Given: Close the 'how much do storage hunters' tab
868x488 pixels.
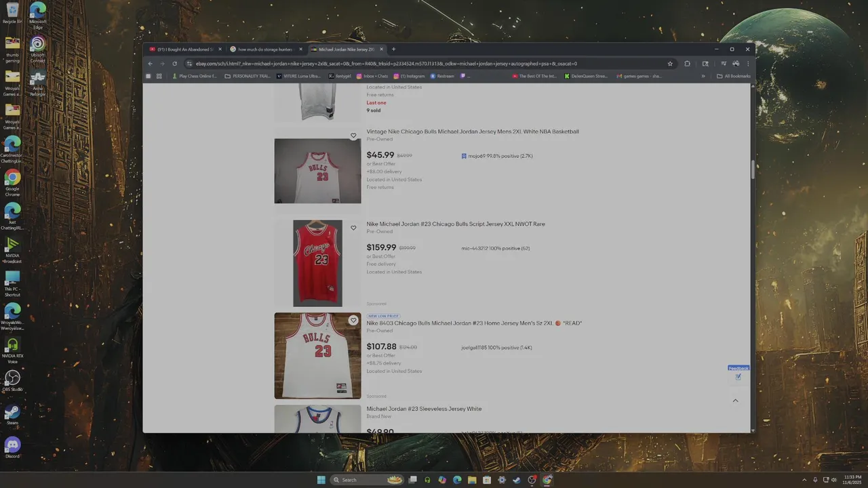Looking at the screenshot, I should pyautogui.click(x=300, y=49).
